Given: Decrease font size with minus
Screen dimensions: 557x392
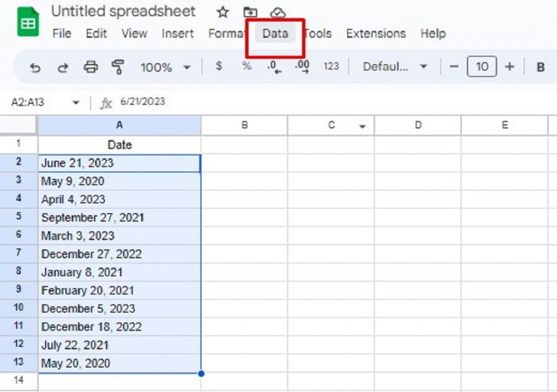Looking at the screenshot, I should (x=454, y=66).
